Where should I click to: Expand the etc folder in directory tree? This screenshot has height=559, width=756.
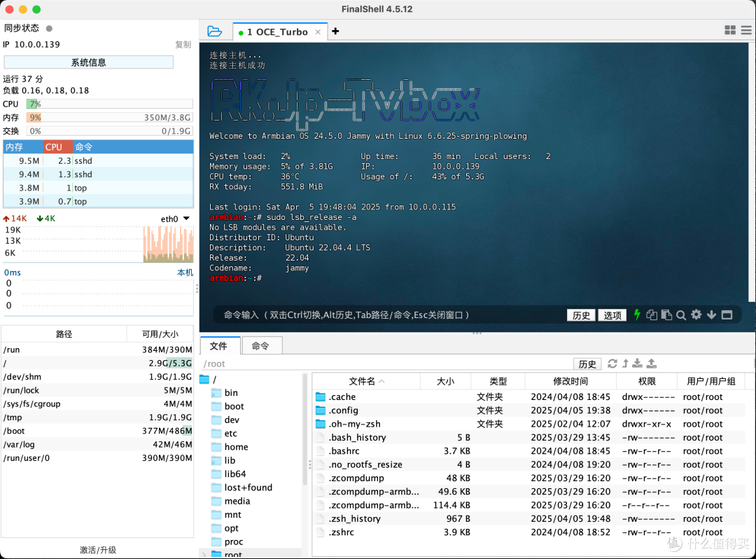230,434
